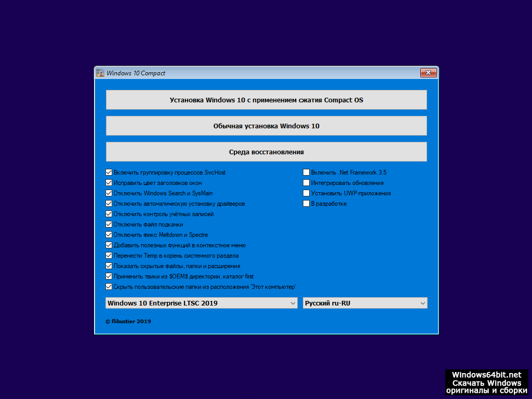Uncheck Отключить фикс Meltdown и Spectre
The width and height of the screenshot is (532, 399).
coord(109,235)
